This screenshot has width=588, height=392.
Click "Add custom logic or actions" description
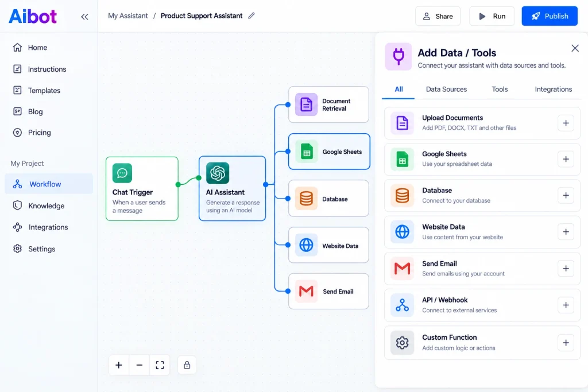tap(459, 348)
